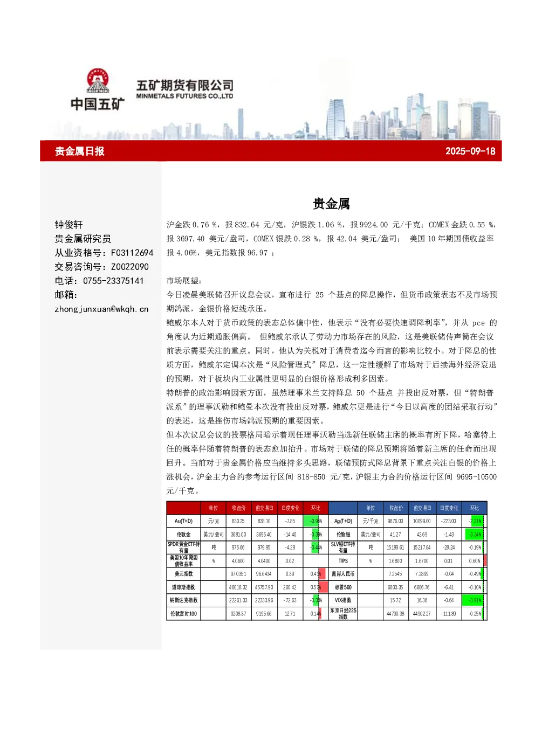Click the '离岸人民币' row label
Viewport: 535px width, 756px height.
(343, 574)
